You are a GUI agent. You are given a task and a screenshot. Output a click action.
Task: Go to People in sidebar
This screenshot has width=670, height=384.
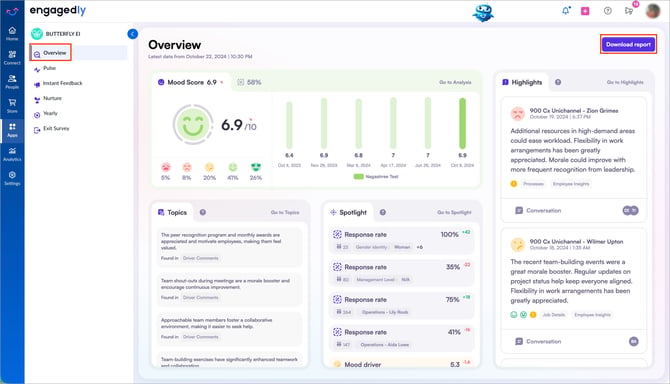coord(12,82)
